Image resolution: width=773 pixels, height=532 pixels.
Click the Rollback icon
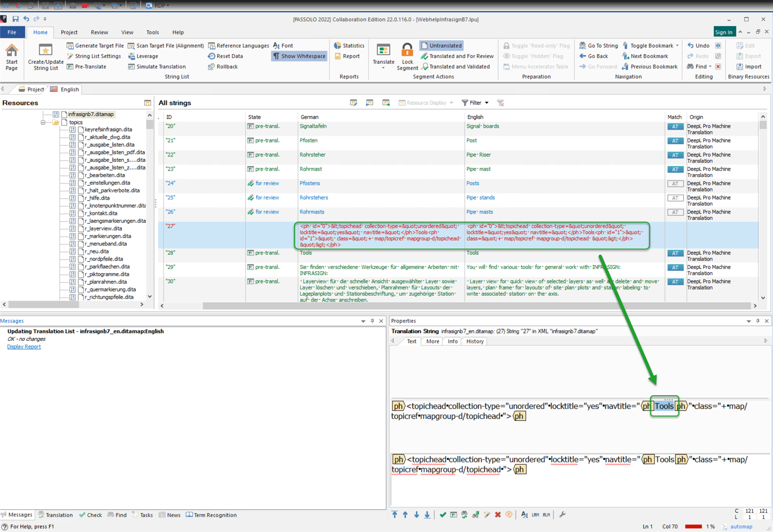coord(223,66)
